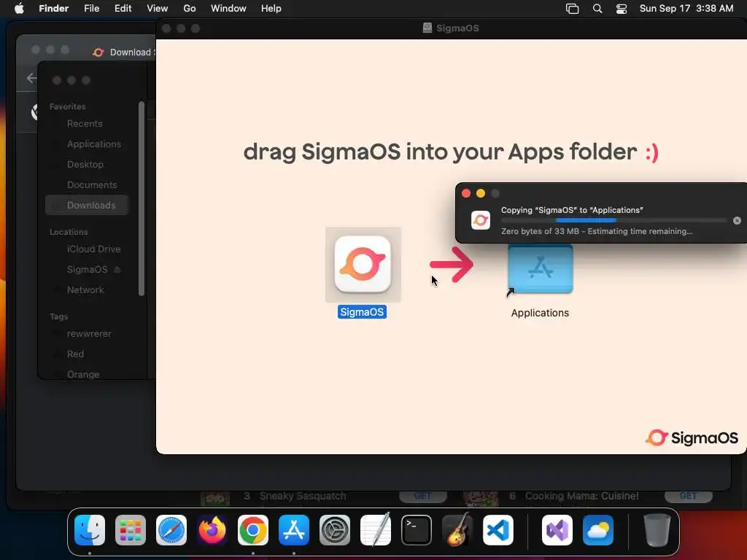Screen dimensions: 747x560
Task: Open Terminal from the Dock
Action: pyautogui.click(x=417, y=530)
